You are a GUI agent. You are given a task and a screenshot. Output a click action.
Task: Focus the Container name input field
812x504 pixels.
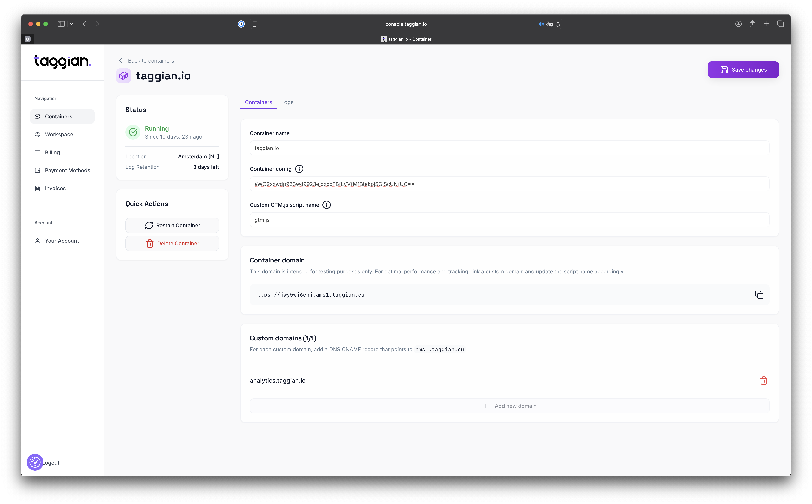(x=509, y=148)
